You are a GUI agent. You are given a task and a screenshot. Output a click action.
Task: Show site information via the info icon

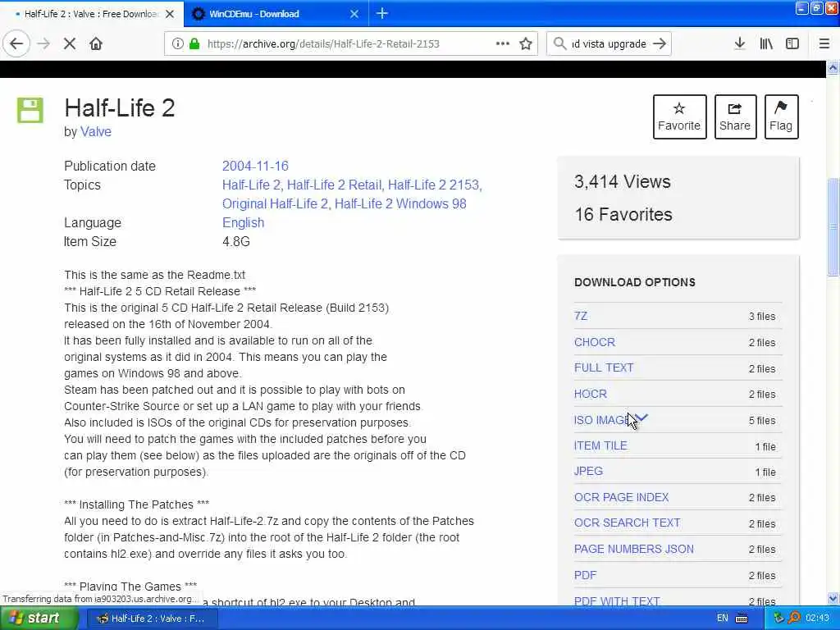(x=177, y=43)
